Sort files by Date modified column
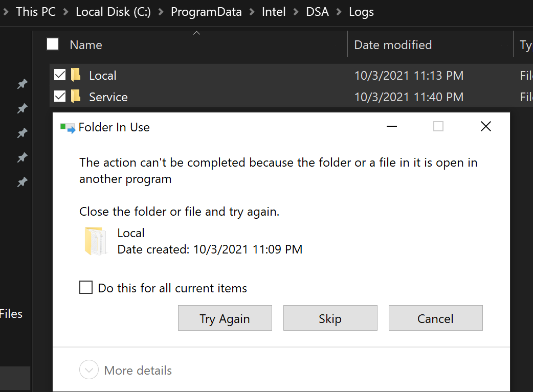This screenshot has width=533, height=392. coord(393,45)
